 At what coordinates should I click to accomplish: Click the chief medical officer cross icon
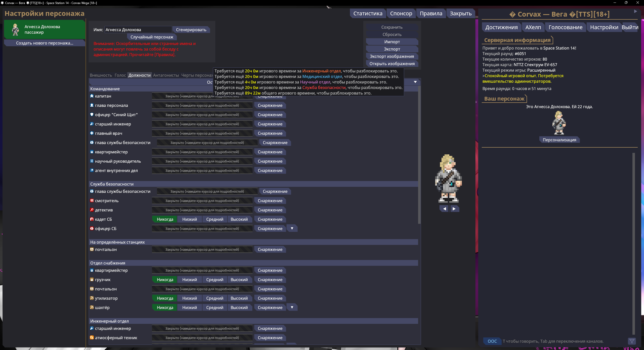point(92,133)
